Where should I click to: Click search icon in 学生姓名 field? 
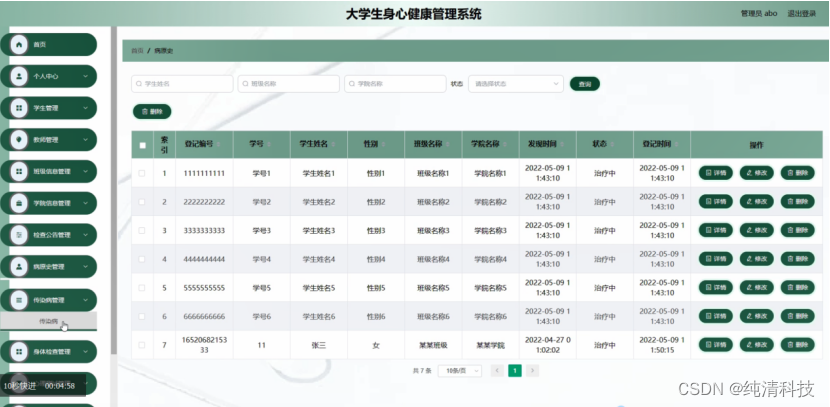tap(139, 84)
